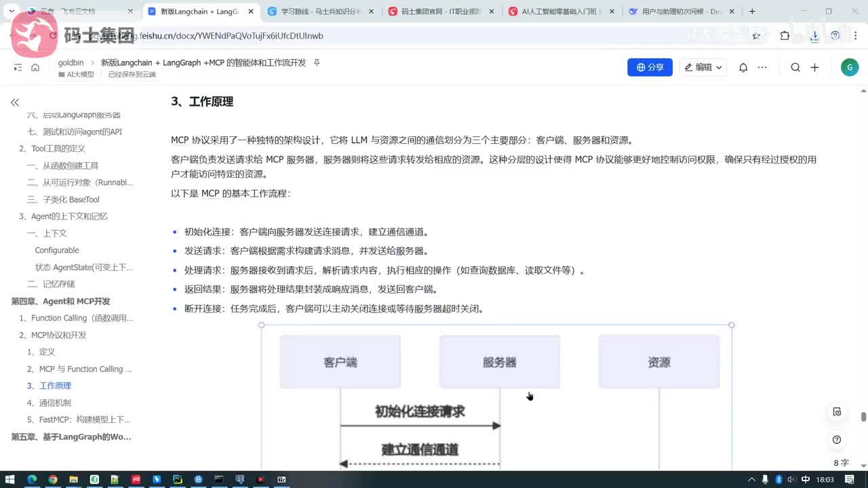Jump to outline item 七、测试和访问agent的API
The image size is (868, 488).
coord(75,131)
